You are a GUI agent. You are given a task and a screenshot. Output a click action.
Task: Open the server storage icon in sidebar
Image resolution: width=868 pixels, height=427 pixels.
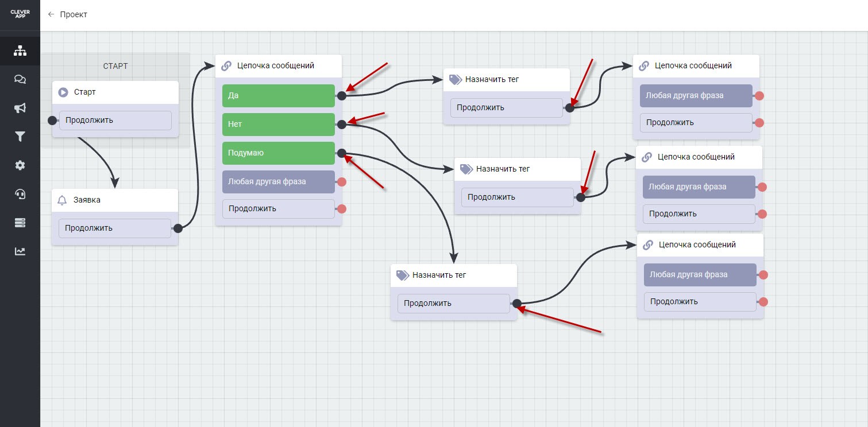(20, 223)
